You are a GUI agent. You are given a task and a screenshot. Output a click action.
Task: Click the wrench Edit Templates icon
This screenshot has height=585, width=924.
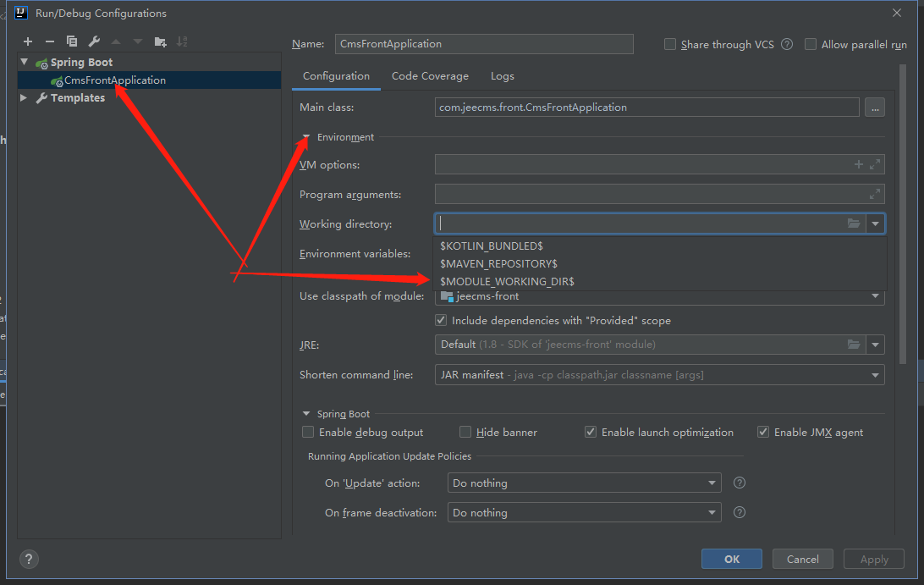tap(94, 41)
